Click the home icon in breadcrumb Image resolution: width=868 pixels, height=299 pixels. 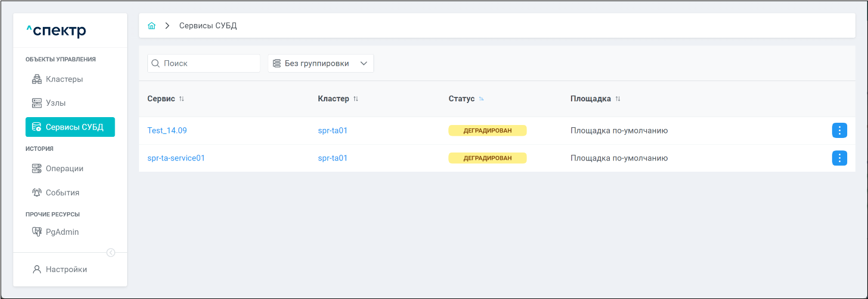(151, 26)
